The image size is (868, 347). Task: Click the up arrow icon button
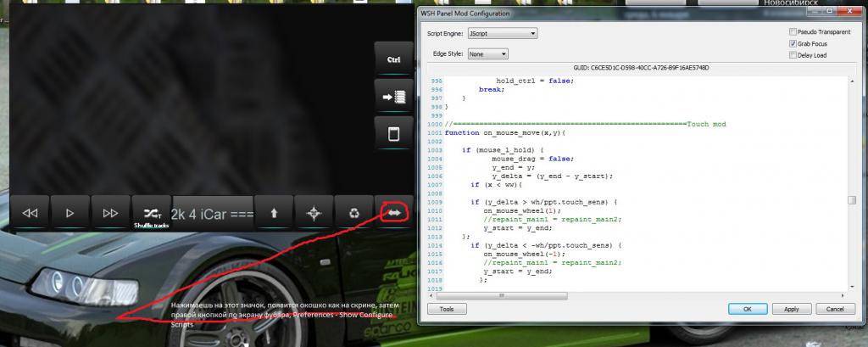point(274,213)
